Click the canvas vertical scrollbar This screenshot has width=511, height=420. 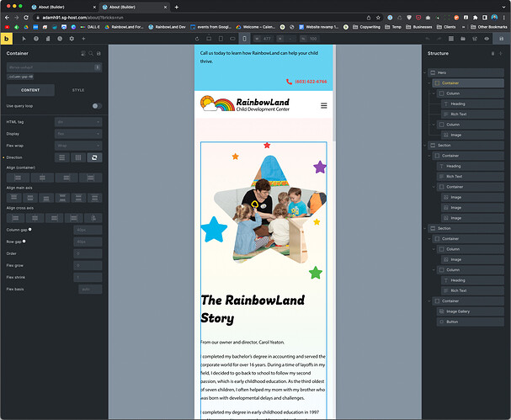pos(334,93)
